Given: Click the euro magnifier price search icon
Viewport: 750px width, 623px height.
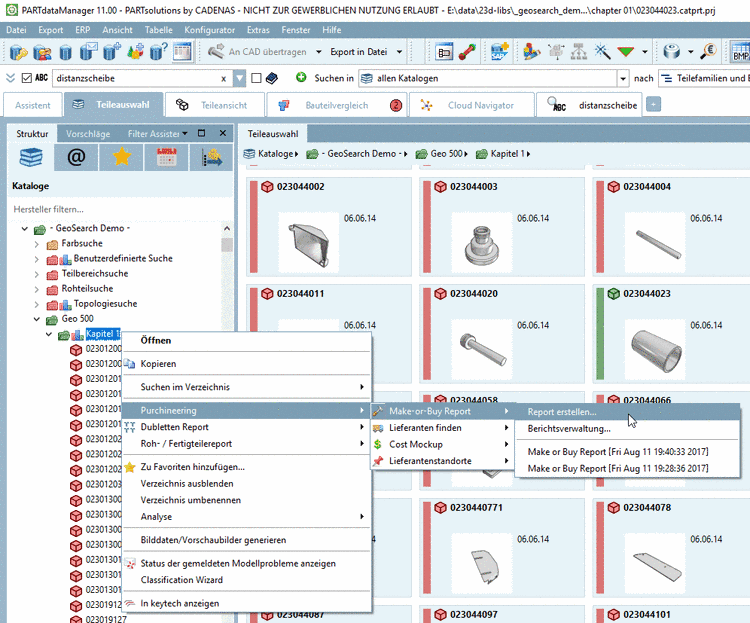Looking at the screenshot, I should click(x=708, y=52).
